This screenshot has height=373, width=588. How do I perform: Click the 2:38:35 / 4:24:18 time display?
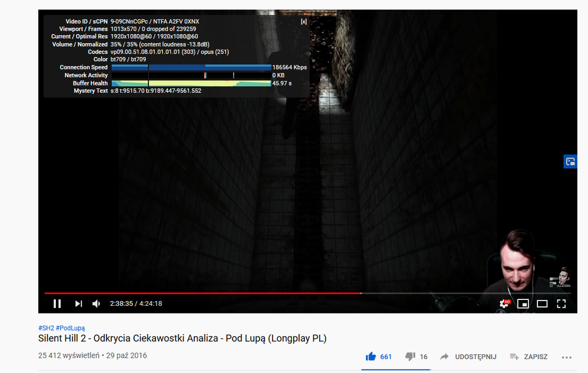[136, 303]
